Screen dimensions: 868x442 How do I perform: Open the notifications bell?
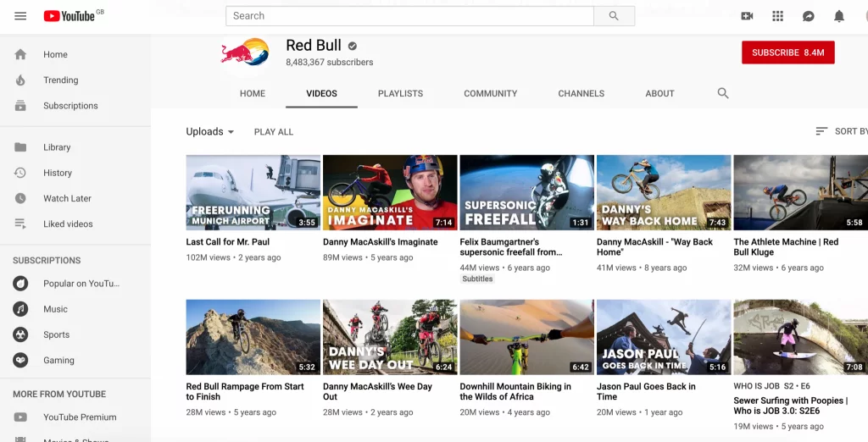click(839, 16)
